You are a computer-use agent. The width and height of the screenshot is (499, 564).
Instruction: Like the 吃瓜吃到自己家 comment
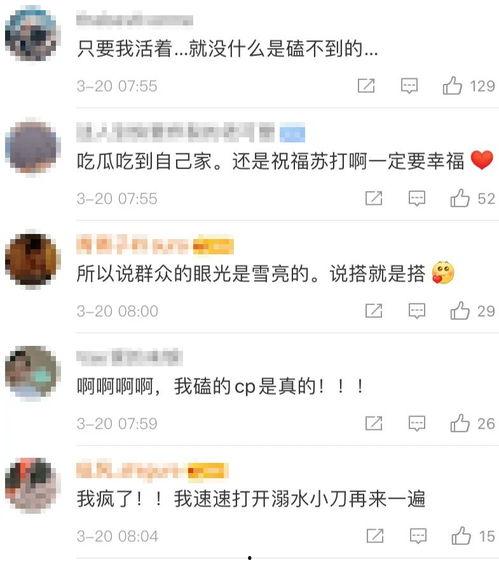click(x=460, y=198)
